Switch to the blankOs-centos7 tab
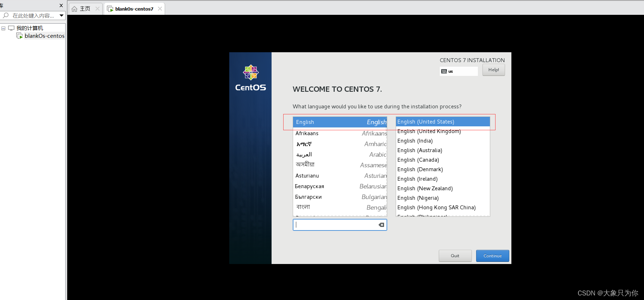 pyautogui.click(x=134, y=9)
